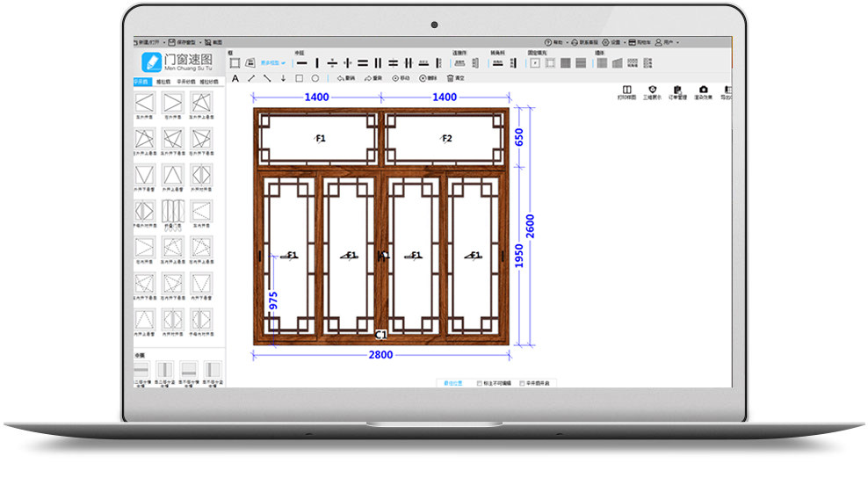Select the downward diagonal line tool
The height and width of the screenshot is (485, 868).
[267, 78]
